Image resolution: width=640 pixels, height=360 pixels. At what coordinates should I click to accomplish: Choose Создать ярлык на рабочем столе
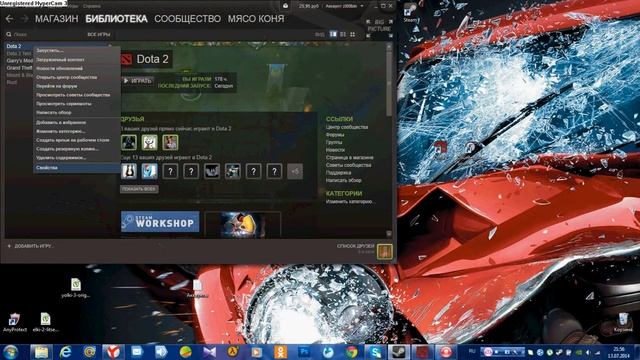(77, 140)
